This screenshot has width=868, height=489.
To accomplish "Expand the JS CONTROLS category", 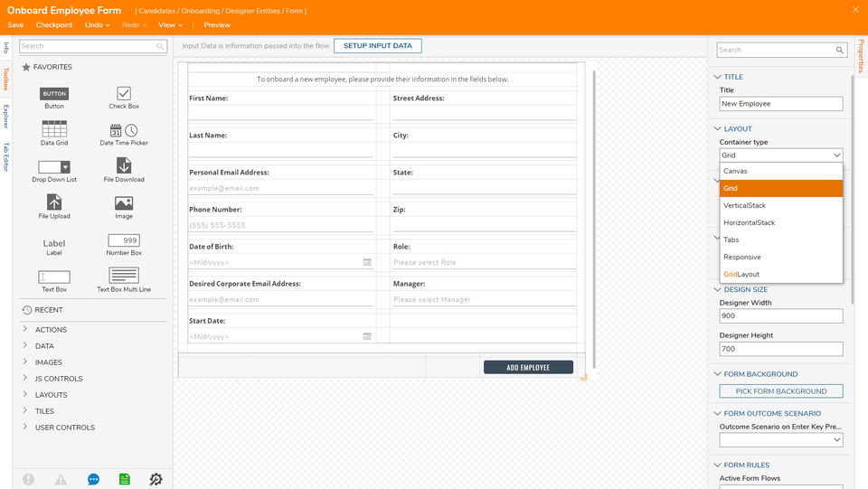I will (25, 379).
